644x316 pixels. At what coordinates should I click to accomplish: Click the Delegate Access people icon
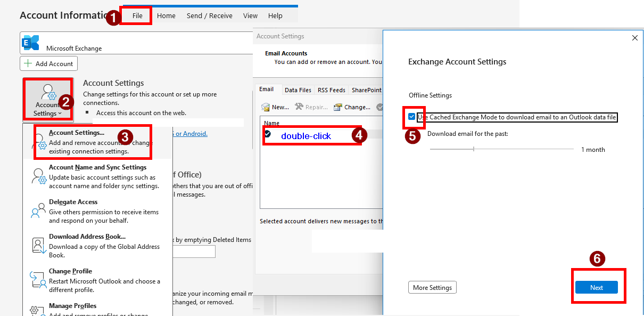[38, 210]
